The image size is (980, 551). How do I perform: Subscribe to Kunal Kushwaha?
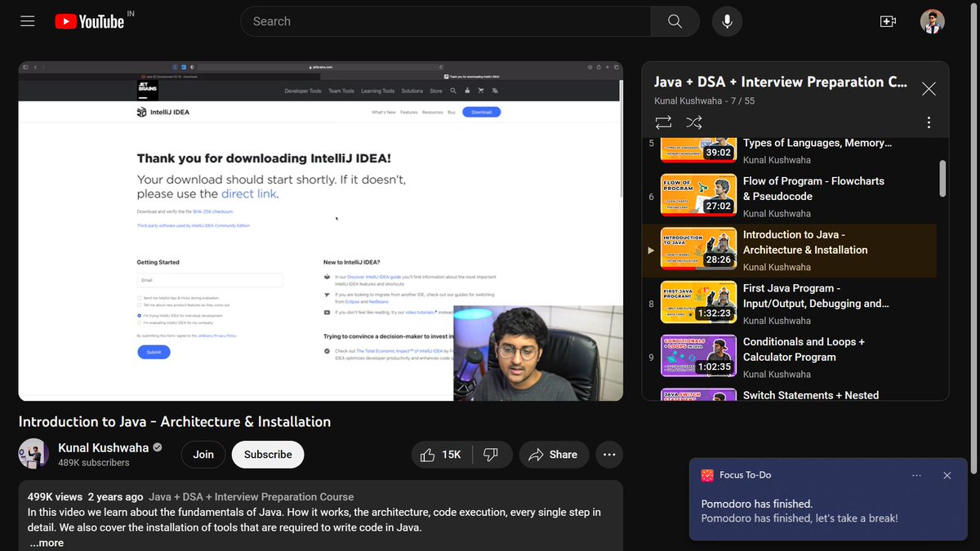[x=268, y=455]
